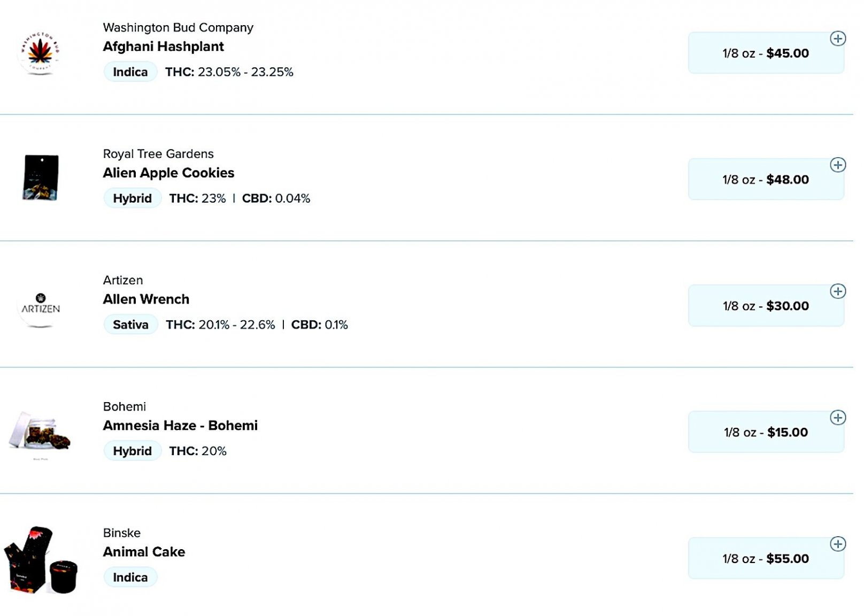Go to the Allen Wrench product page

coord(146,299)
